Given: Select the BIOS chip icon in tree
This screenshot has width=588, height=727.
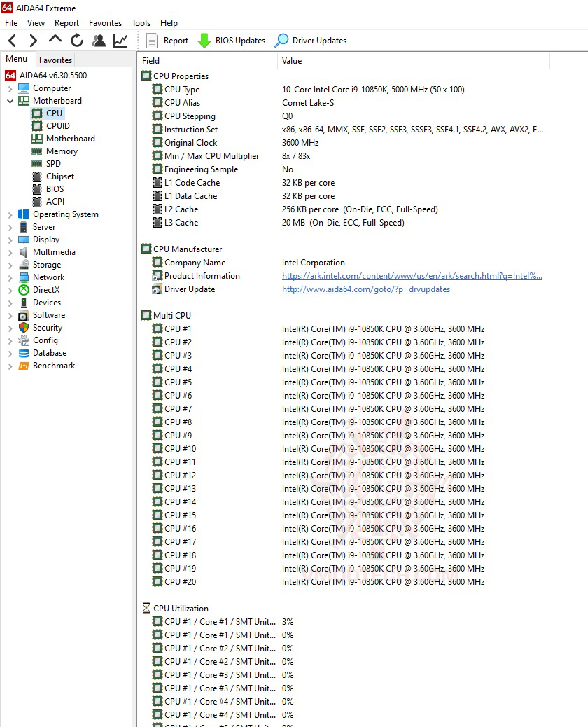Looking at the screenshot, I should [37, 188].
